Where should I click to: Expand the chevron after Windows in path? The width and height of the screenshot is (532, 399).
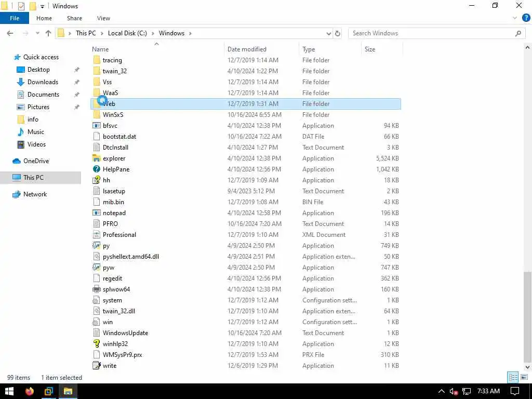(190, 33)
